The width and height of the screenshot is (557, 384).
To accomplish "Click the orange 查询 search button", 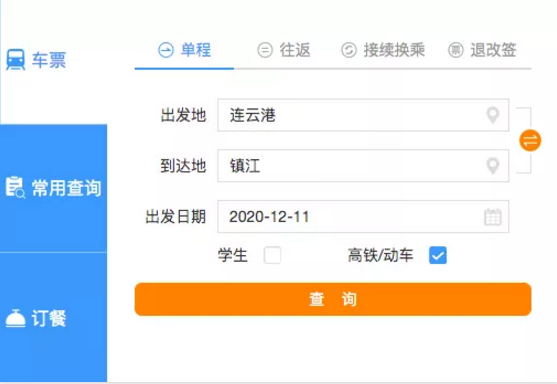I will (333, 299).
